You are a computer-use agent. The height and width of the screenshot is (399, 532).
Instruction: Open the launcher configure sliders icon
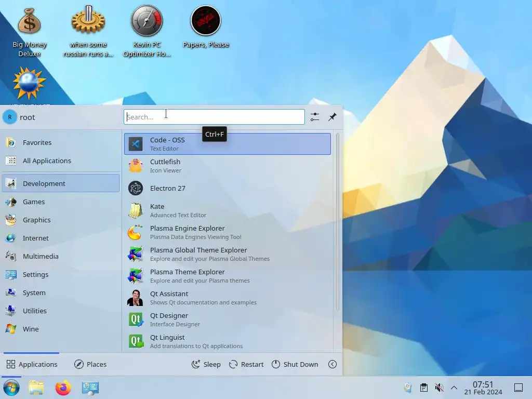[x=314, y=117]
